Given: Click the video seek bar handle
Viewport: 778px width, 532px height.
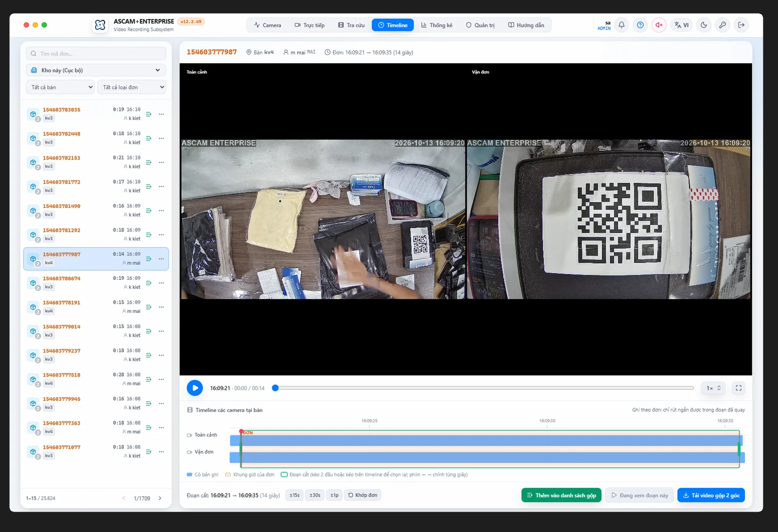Looking at the screenshot, I should [275, 388].
